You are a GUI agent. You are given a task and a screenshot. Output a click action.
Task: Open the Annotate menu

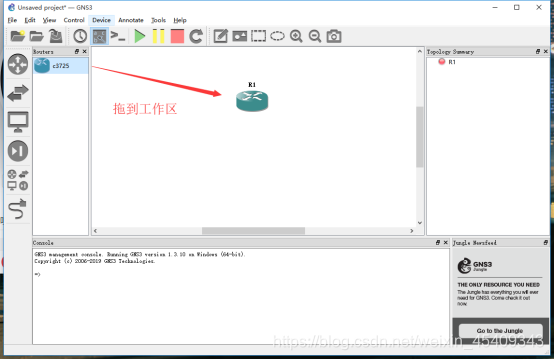[131, 20]
